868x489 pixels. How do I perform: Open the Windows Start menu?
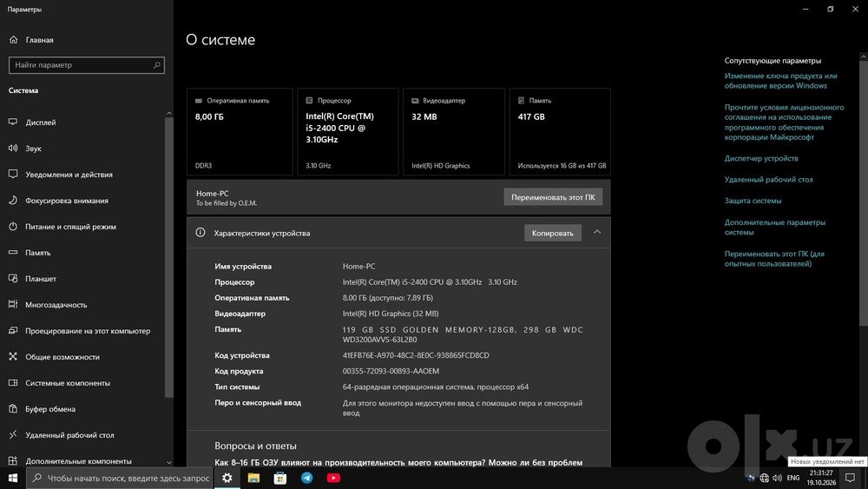[x=13, y=478]
